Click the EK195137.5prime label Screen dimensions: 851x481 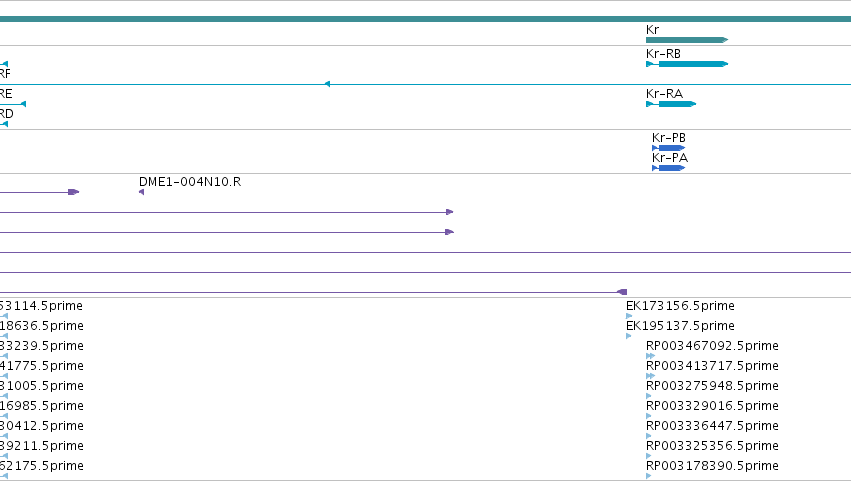pos(680,326)
